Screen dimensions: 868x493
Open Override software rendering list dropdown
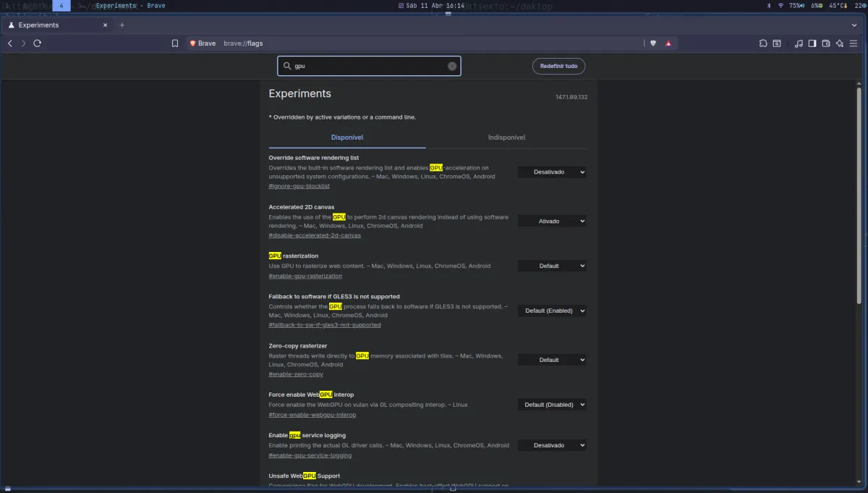point(552,172)
